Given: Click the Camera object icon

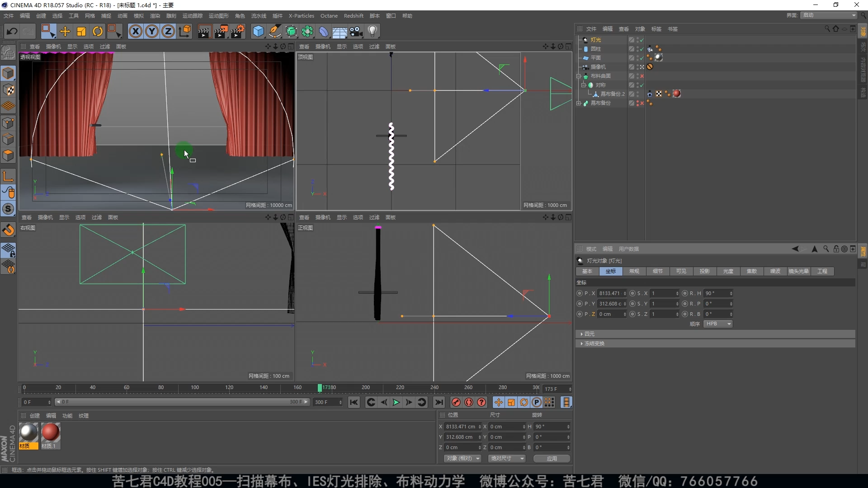Looking at the screenshot, I should [356, 31].
